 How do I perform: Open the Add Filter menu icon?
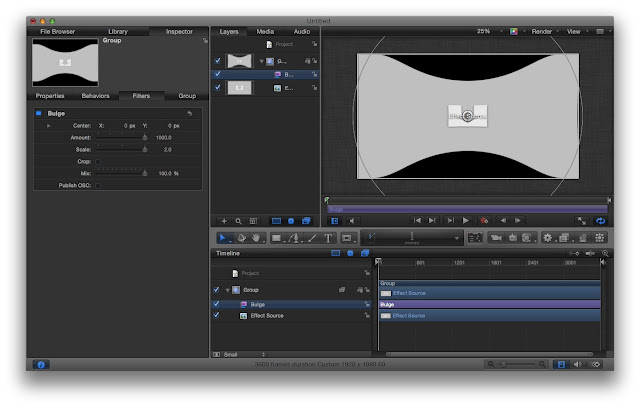(x=564, y=238)
